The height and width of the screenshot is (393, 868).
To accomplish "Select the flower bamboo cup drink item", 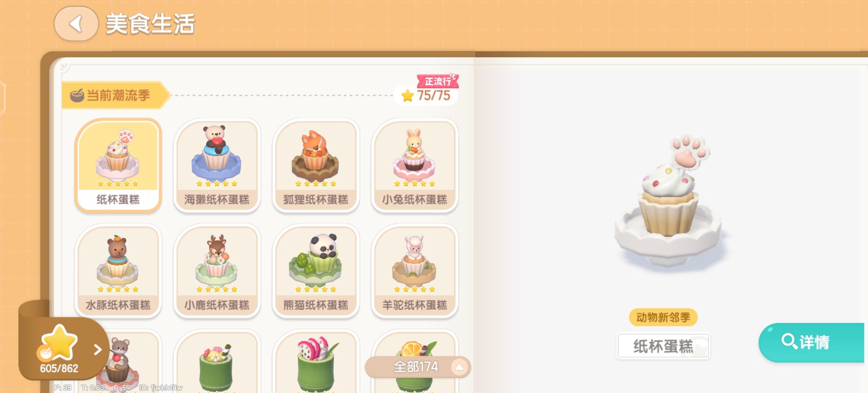I will click(x=217, y=361).
